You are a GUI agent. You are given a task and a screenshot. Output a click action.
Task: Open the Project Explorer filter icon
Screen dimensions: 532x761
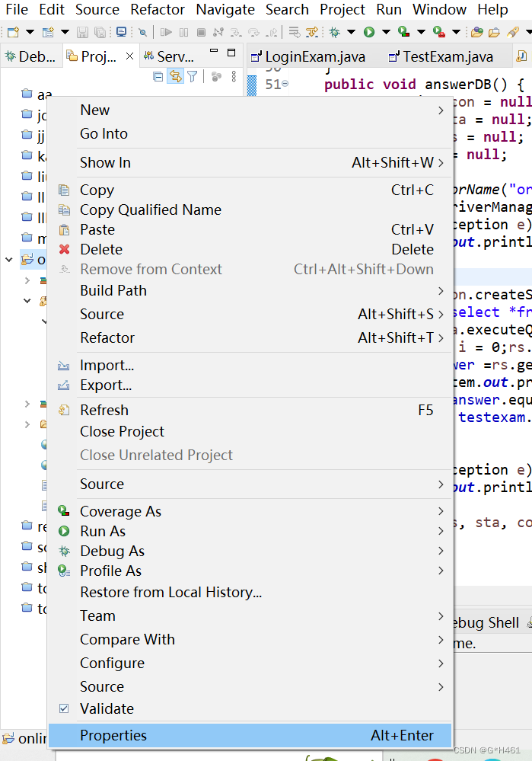coord(193,77)
